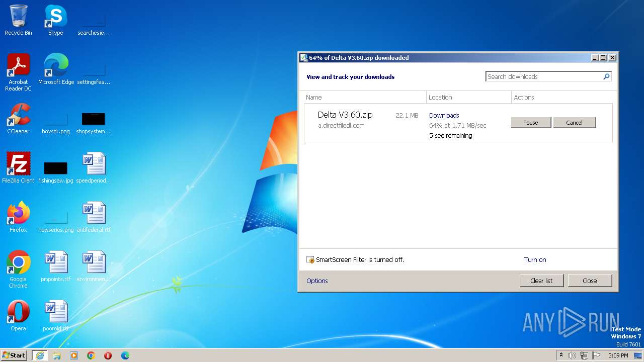Select the antifederal.rtf document icon
The width and height of the screenshot is (644, 362).
tap(94, 217)
